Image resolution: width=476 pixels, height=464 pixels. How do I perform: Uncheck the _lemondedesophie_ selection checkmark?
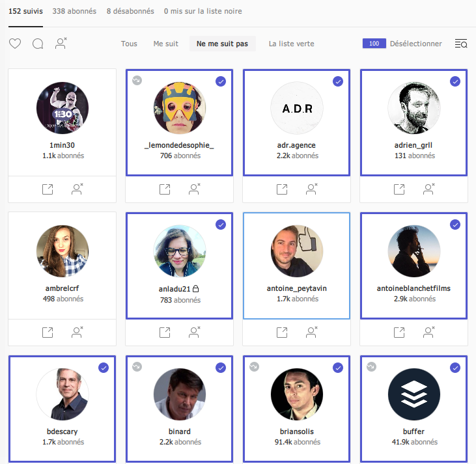point(220,81)
